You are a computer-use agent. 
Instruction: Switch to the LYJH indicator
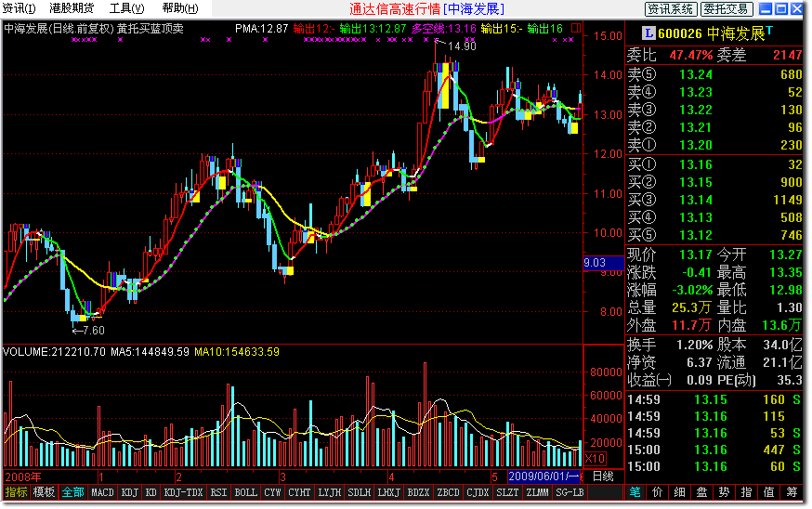(x=330, y=492)
